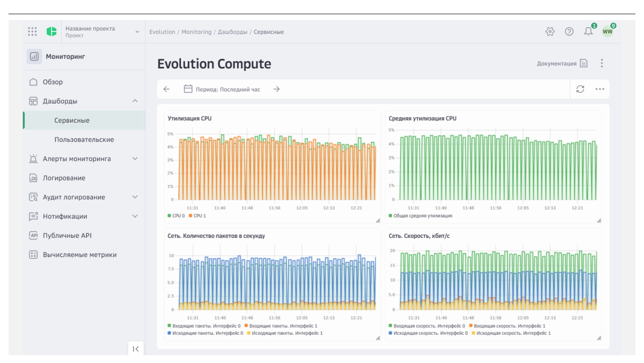Collapse the sidebar with the arrow button
The height and width of the screenshot is (363, 644).
click(136, 349)
